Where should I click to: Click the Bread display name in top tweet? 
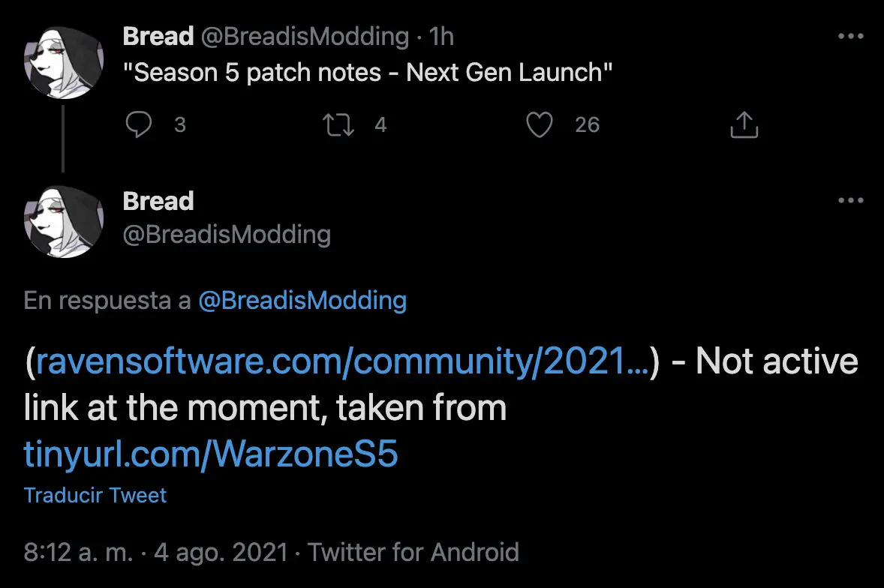click(x=158, y=37)
